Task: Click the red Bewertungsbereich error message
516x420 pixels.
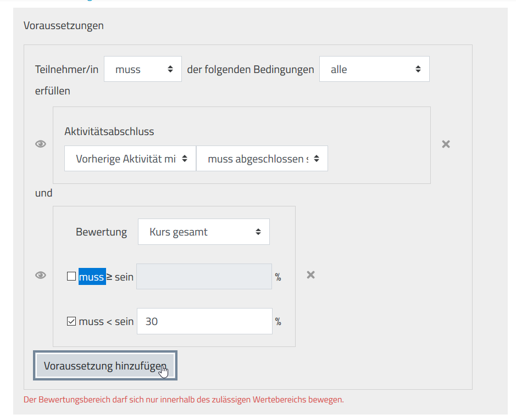Action: 184,400
